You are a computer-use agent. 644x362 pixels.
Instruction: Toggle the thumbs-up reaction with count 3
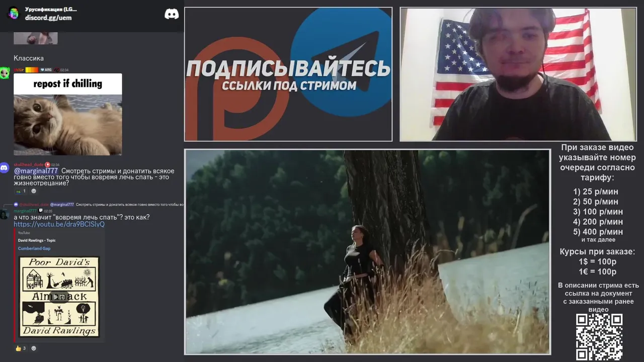(21, 348)
